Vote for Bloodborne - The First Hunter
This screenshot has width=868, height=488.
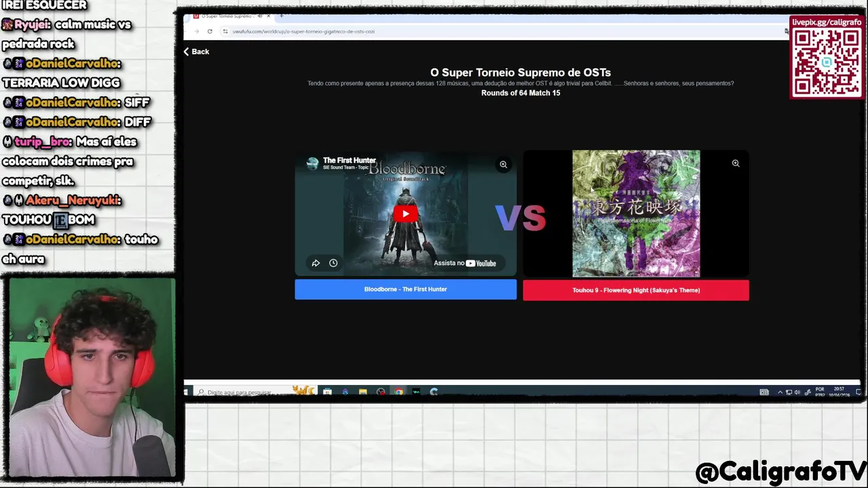[406, 289]
